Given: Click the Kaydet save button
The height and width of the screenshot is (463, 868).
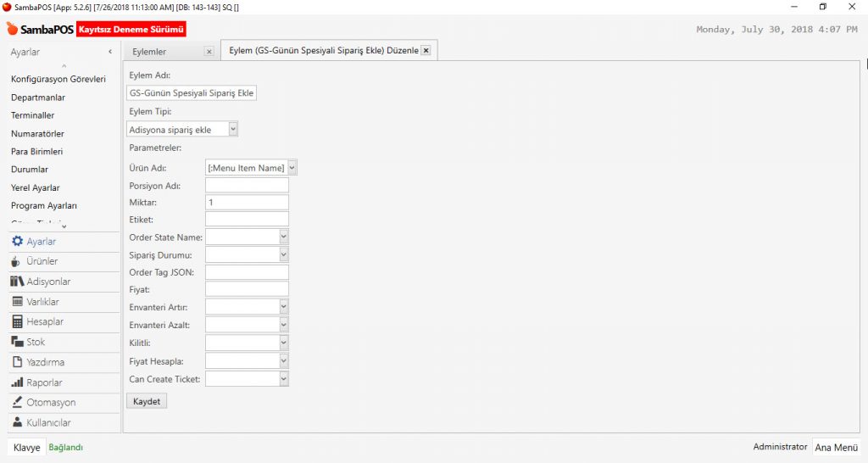Looking at the screenshot, I should point(147,401).
